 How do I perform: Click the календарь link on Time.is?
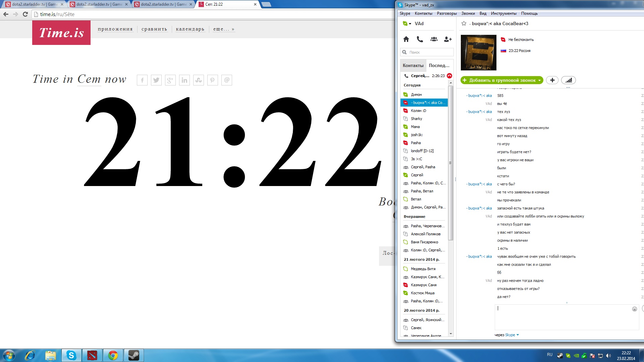pyautogui.click(x=190, y=29)
